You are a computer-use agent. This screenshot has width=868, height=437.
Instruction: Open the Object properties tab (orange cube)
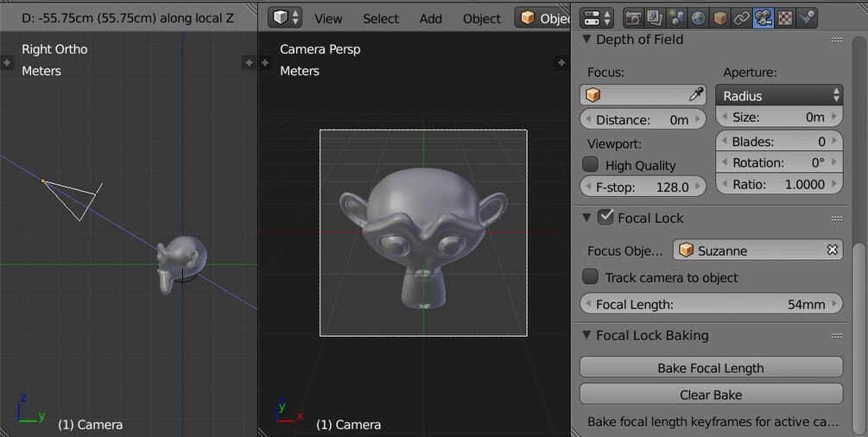pos(719,18)
